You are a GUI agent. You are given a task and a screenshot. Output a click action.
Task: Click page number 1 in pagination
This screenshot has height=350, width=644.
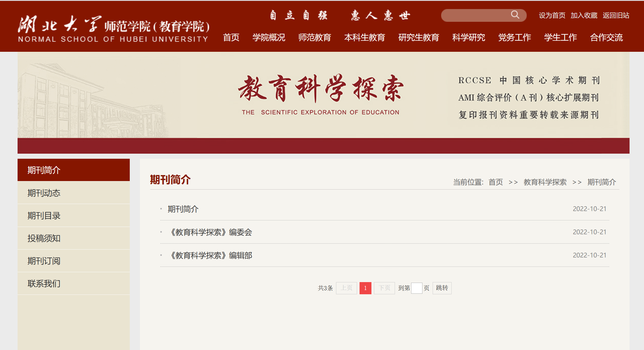365,288
